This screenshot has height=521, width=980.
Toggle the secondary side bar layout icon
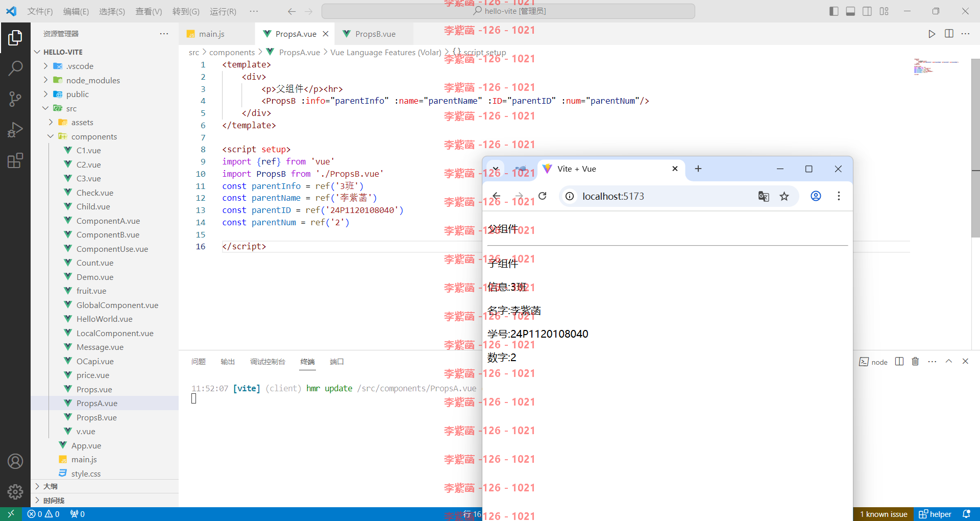[x=867, y=11]
